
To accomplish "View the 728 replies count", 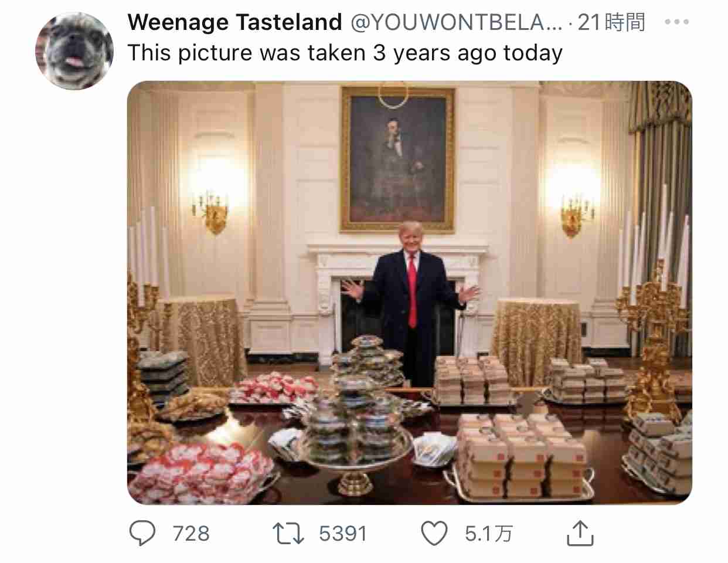I will pyautogui.click(x=191, y=534).
